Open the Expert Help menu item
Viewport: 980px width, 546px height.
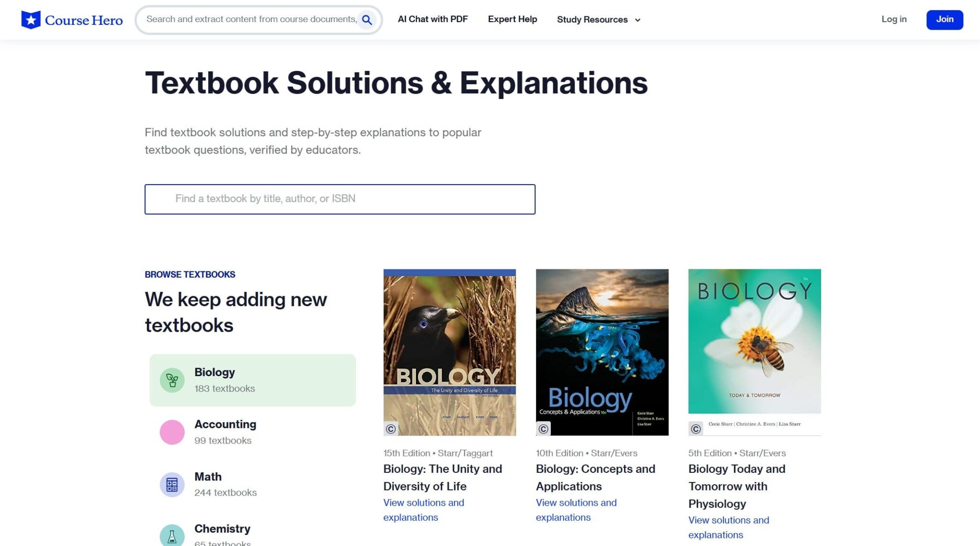click(x=512, y=19)
